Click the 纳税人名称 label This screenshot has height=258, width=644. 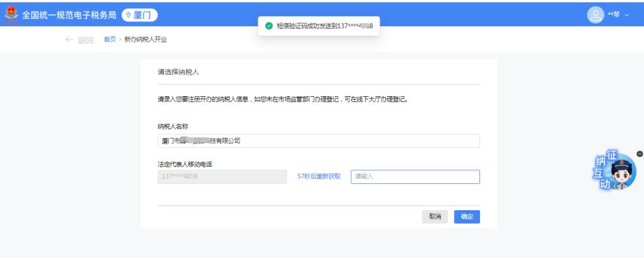[173, 127]
